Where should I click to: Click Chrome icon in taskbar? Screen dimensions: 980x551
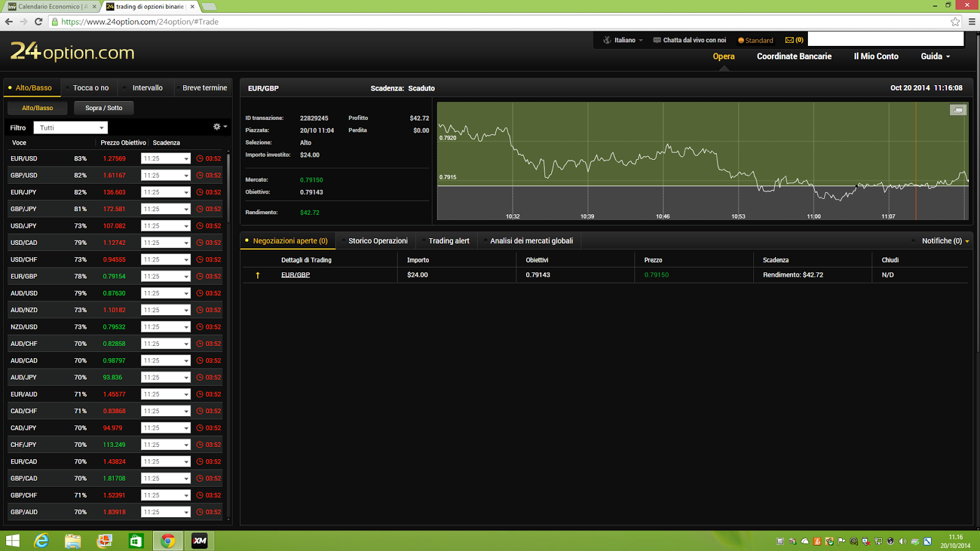(168, 541)
